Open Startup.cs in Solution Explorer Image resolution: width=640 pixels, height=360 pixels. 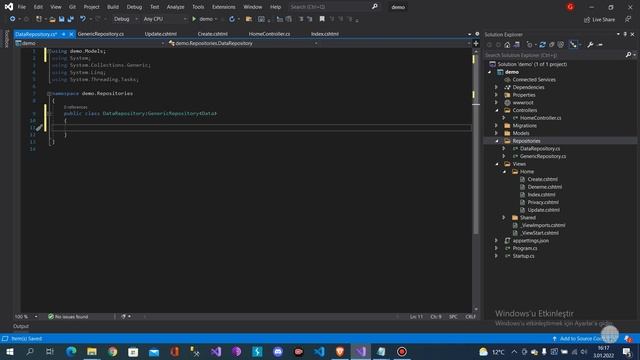523,256
